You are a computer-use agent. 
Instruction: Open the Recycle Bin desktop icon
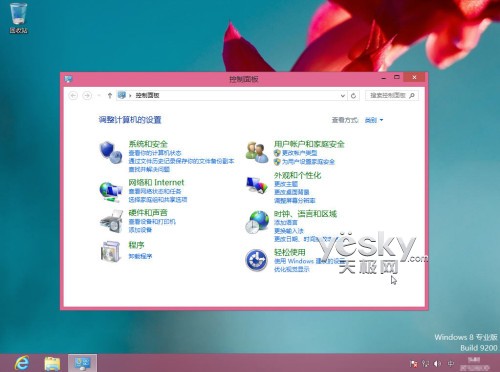[x=18, y=18]
